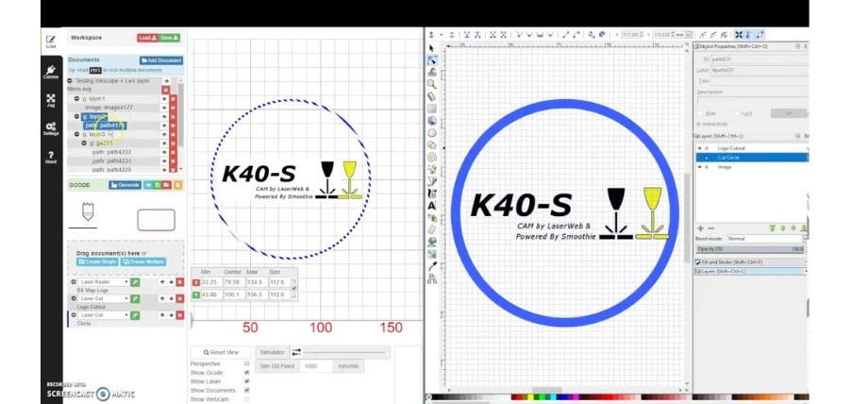The image size is (868, 404).
Task: Expand the Laser Raster operation settings
Action: pos(74,282)
